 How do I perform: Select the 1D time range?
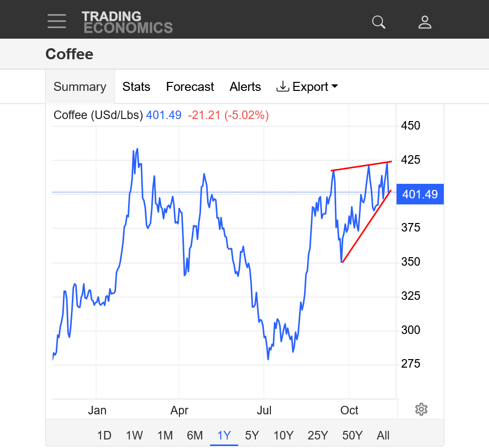[x=104, y=435]
